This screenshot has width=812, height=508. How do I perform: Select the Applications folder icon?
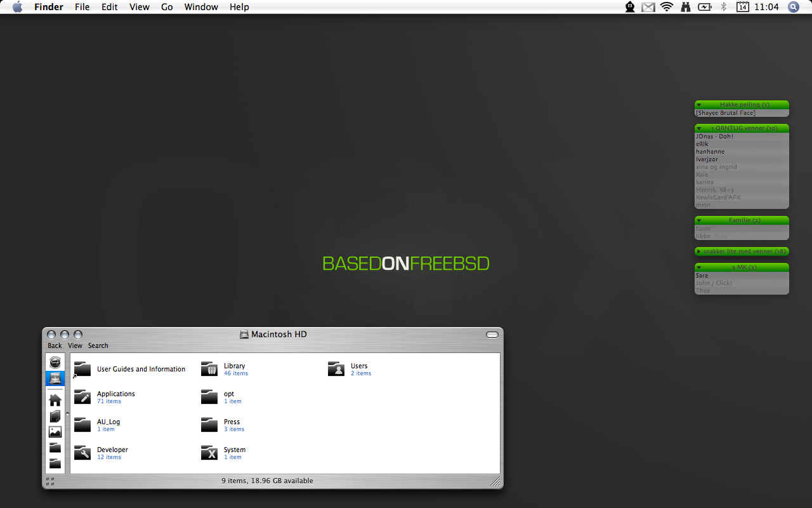coord(82,397)
